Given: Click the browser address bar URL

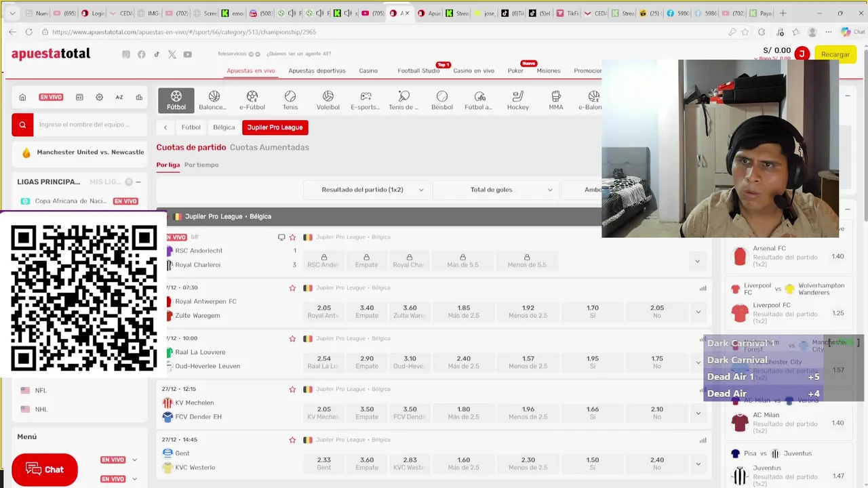Looking at the screenshot, I should tap(184, 32).
